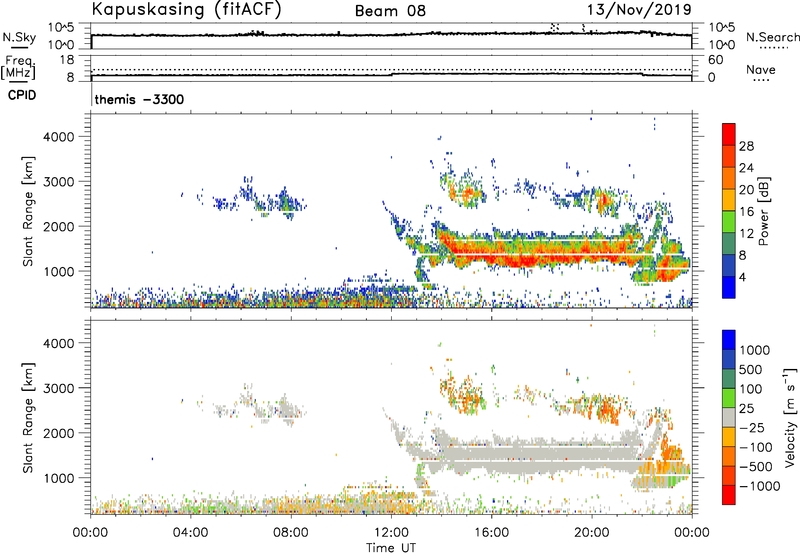Image resolution: width=800 pixels, height=554 pixels.
Task: Click the Kapuskasing (fitACF) plot title
Action: pos(186,10)
